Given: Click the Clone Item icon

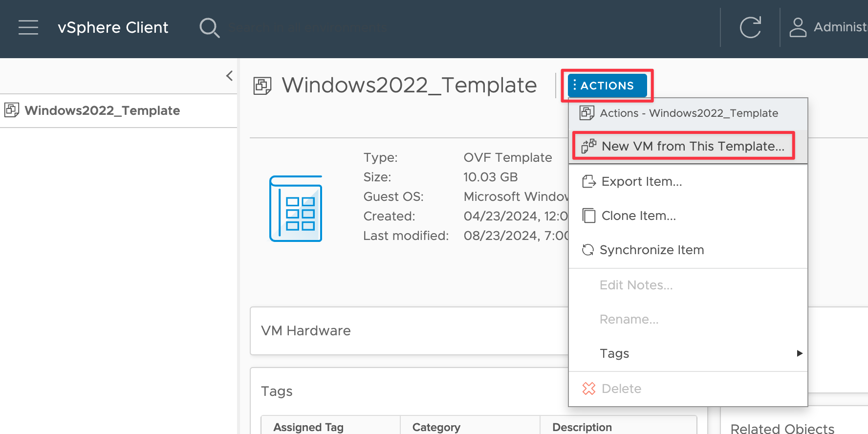Looking at the screenshot, I should (589, 216).
